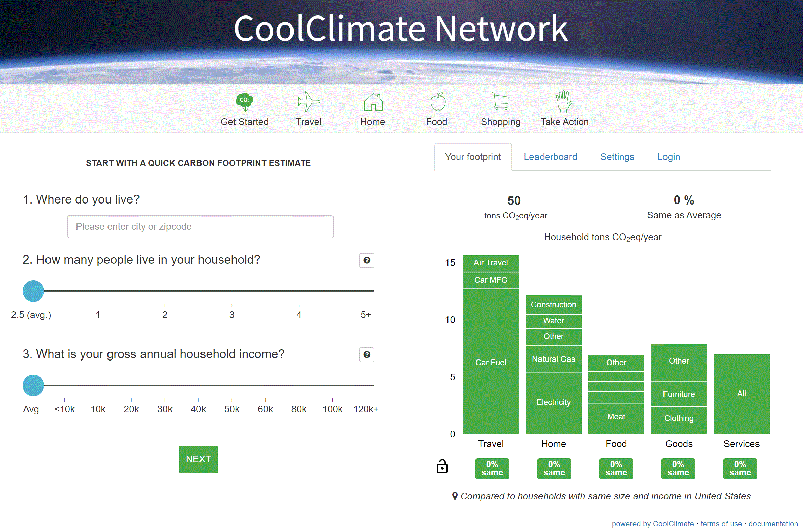Viewport: 803px width, 532px height.
Task: Click the Services All bar segment
Action: coord(742,394)
